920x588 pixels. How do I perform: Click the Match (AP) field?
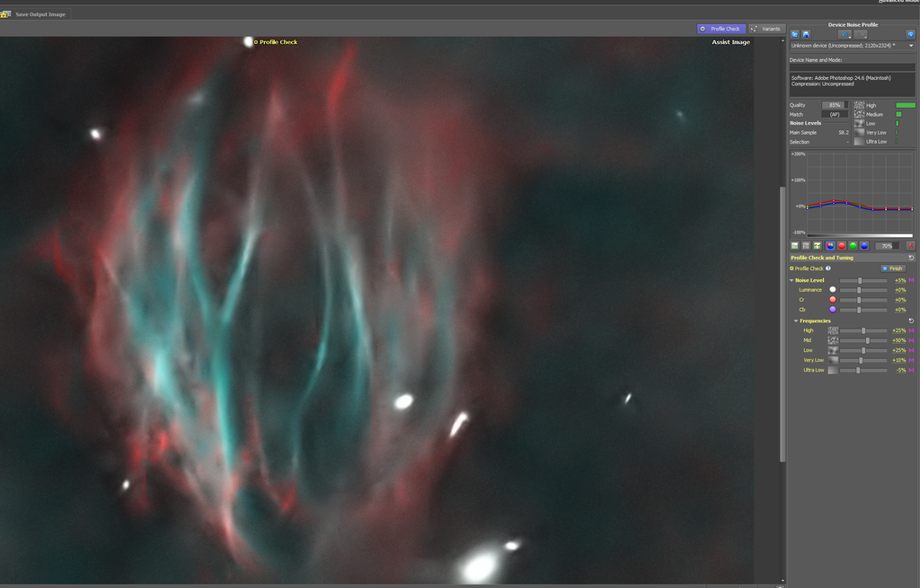835,114
